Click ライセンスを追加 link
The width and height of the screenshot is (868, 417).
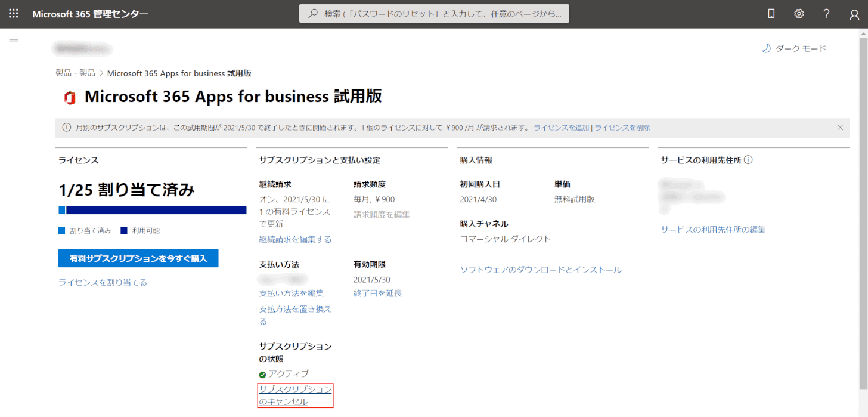point(561,128)
